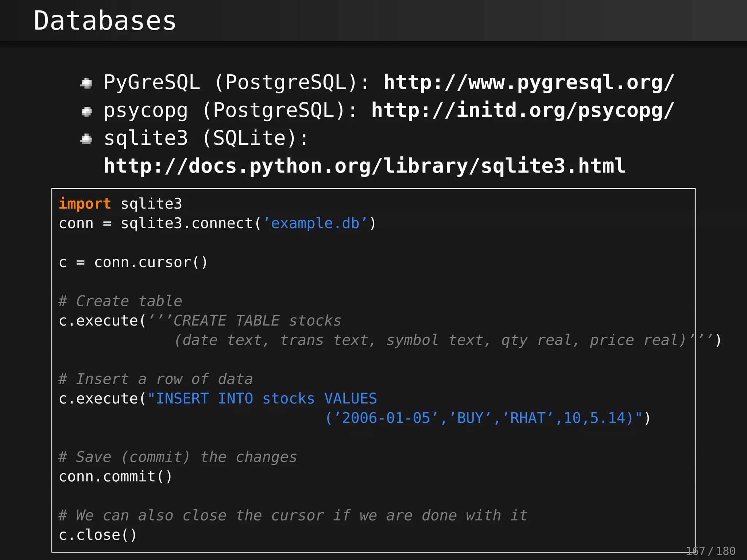Open the http://www.pygresql.org/ link
747x560 pixels.
[529, 82]
